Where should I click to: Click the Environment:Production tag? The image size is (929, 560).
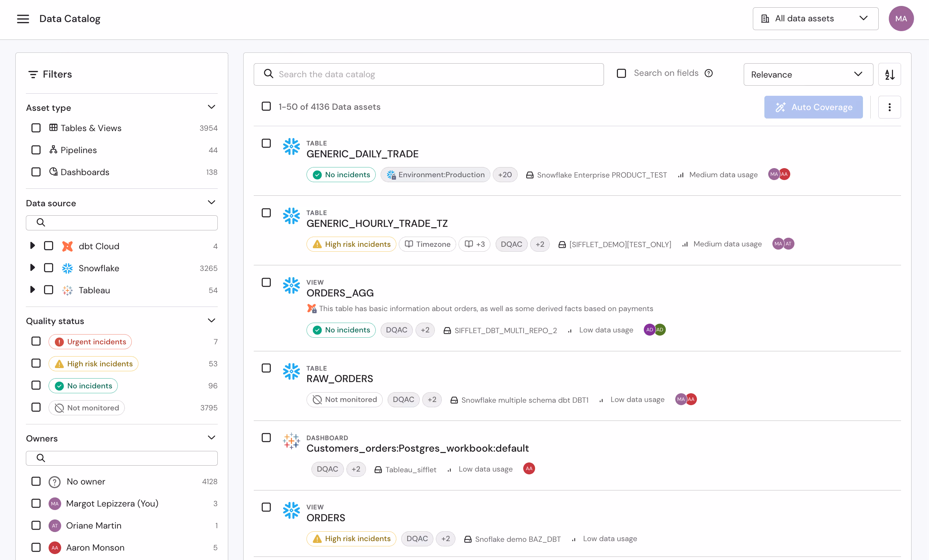[x=435, y=174]
